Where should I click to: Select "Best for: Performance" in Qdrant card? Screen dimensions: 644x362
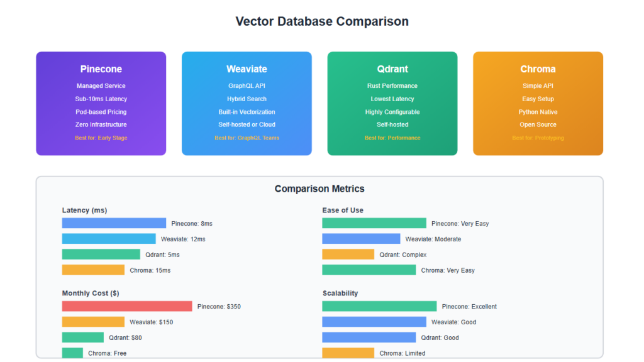pyautogui.click(x=392, y=138)
